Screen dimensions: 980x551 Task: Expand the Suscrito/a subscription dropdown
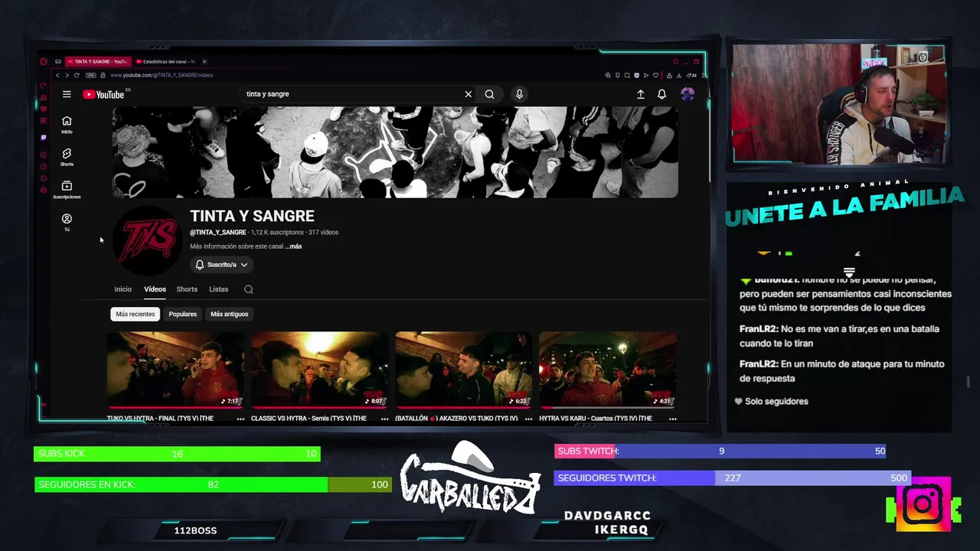point(221,265)
